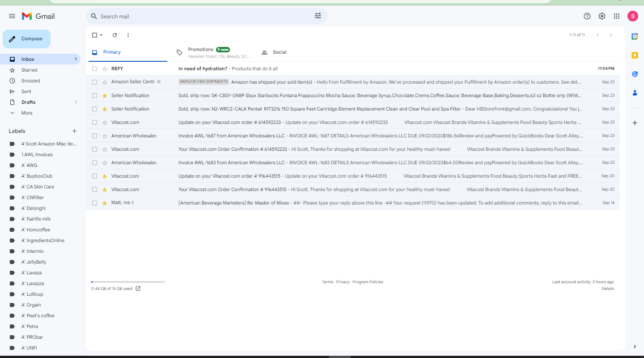Open the Program Policies link
The width and height of the screenshot is (644, 358).
point(368,282)
